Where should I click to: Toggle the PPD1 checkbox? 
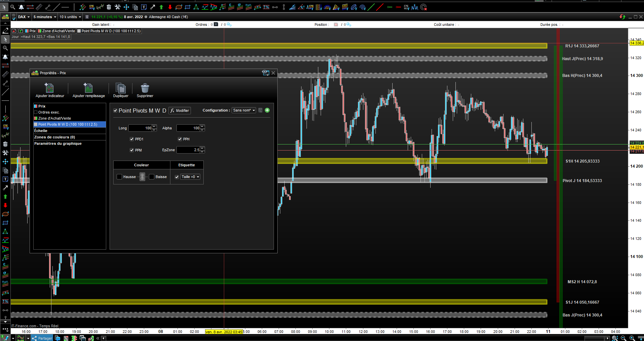[132, 139]
